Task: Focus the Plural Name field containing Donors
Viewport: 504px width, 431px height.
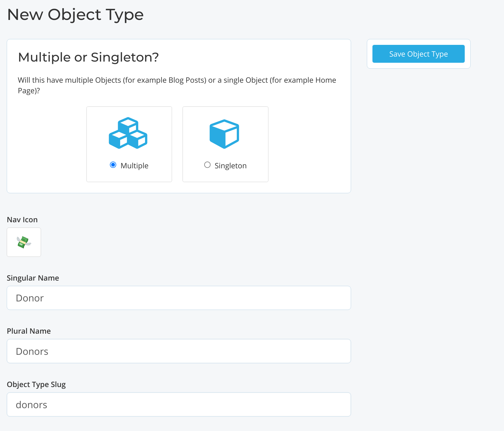Action: click(179, 351)
